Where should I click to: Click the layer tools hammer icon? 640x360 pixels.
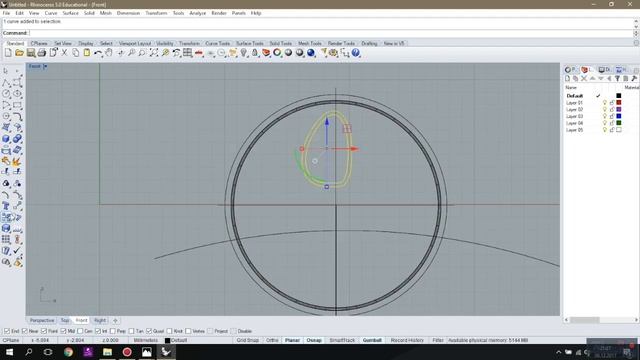click(x=634, y=78)
